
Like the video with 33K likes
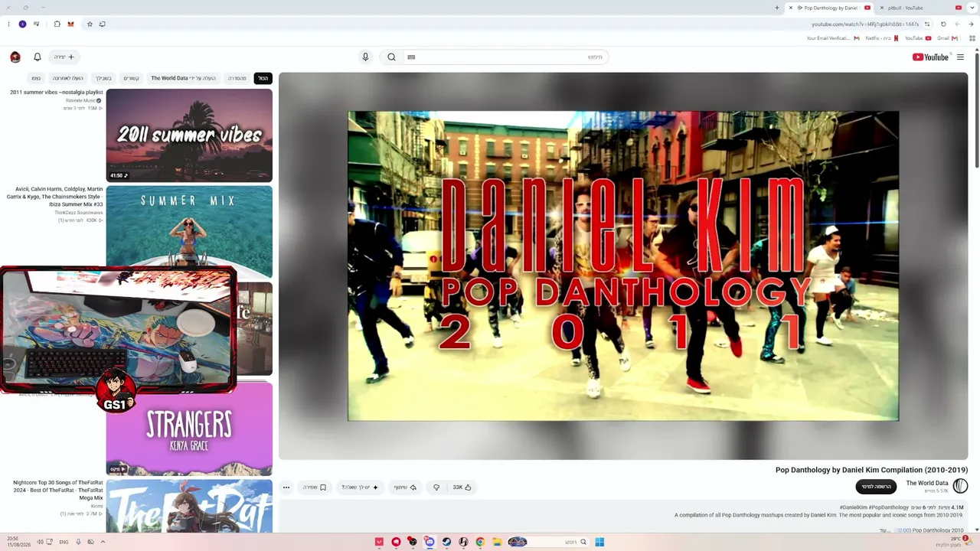pyautogui.click(x=462, y=487)
